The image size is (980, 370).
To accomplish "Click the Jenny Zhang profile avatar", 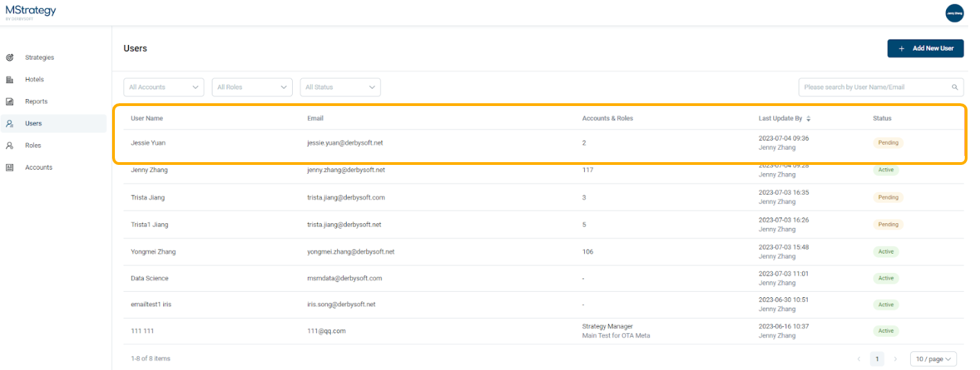I will 954,13.
